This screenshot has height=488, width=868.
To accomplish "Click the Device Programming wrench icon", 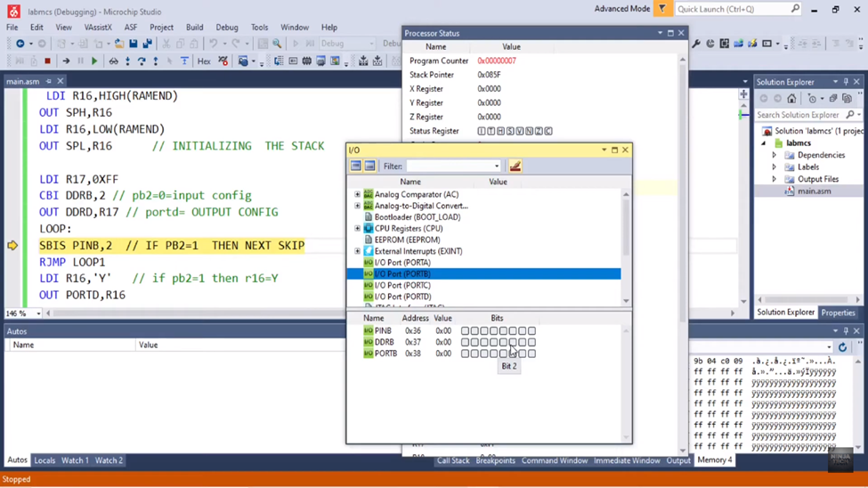I will (696, 44).
